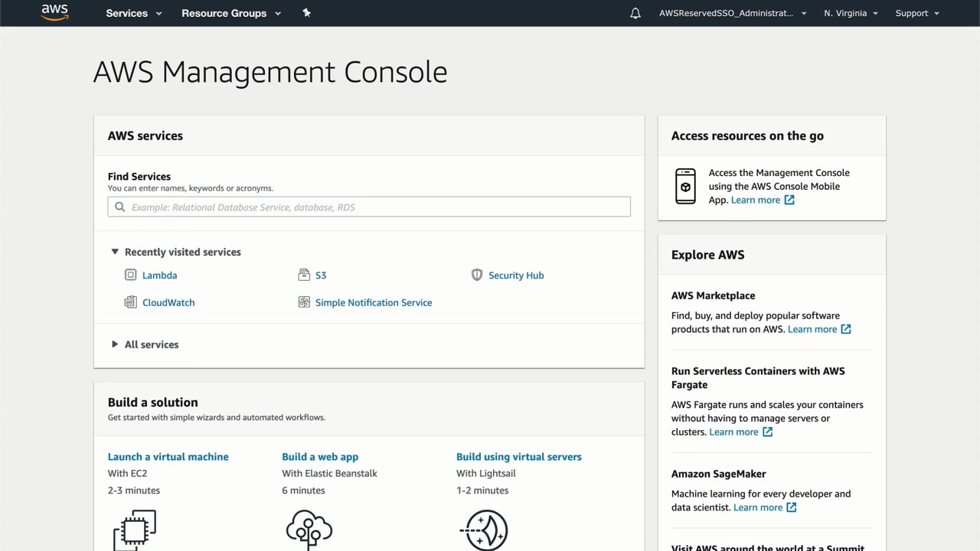Click external link icon under Amazon SageMaker
980x551 pixels.
(x=792, y=507)
